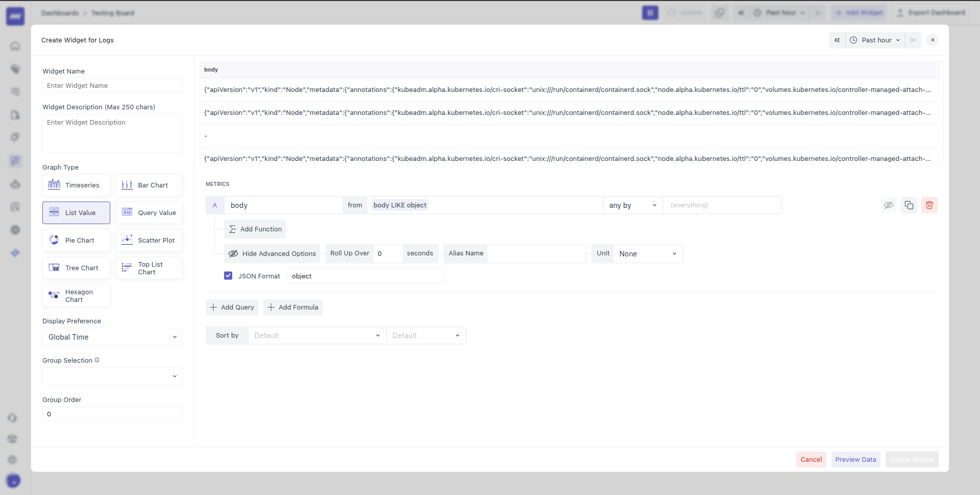Choose the Scatter Plot graph type
The width and height of the screenshot is (980, 495).
pyautogui.click(x=149, y=240)
